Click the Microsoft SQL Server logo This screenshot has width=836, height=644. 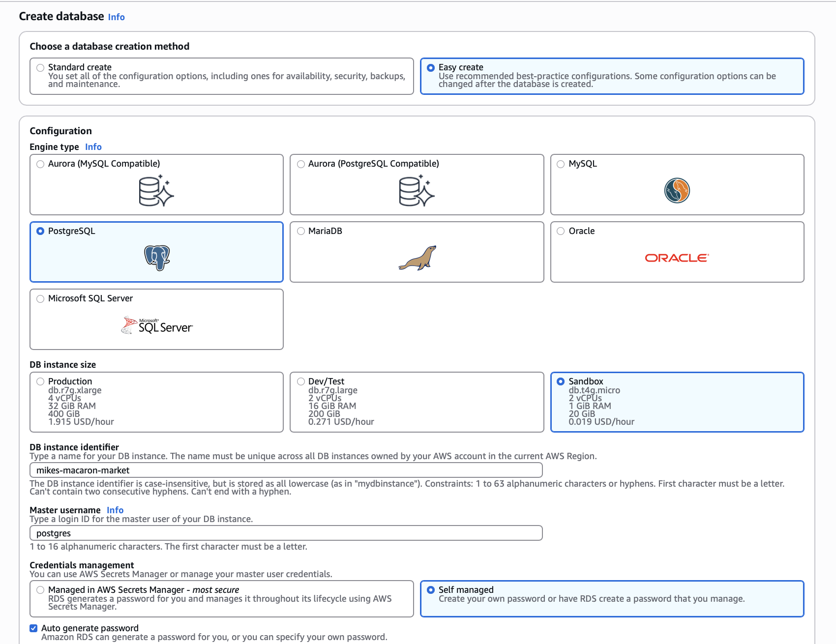pos(157,325)
